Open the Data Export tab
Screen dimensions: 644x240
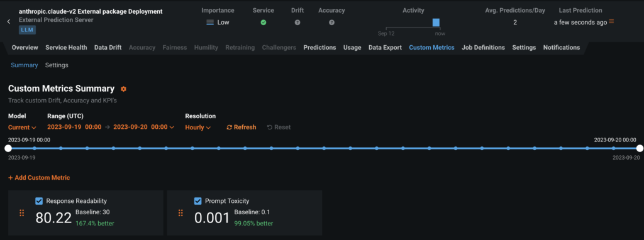[385, 48]
